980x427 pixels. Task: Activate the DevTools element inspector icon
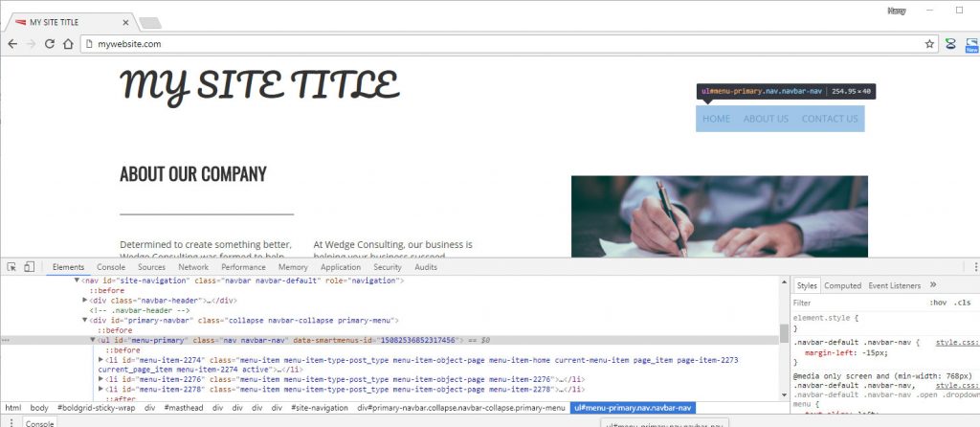pos(11,267)
